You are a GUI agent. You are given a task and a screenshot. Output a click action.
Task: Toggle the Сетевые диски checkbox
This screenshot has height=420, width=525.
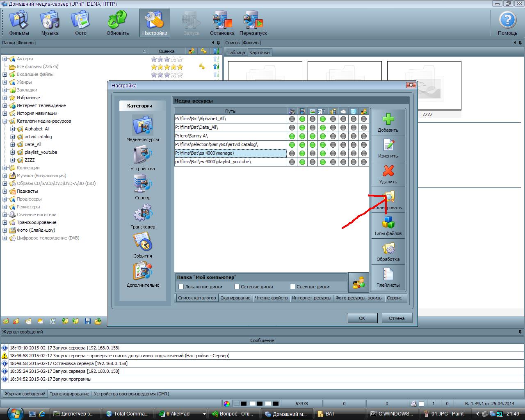click(x=237, y=287)
